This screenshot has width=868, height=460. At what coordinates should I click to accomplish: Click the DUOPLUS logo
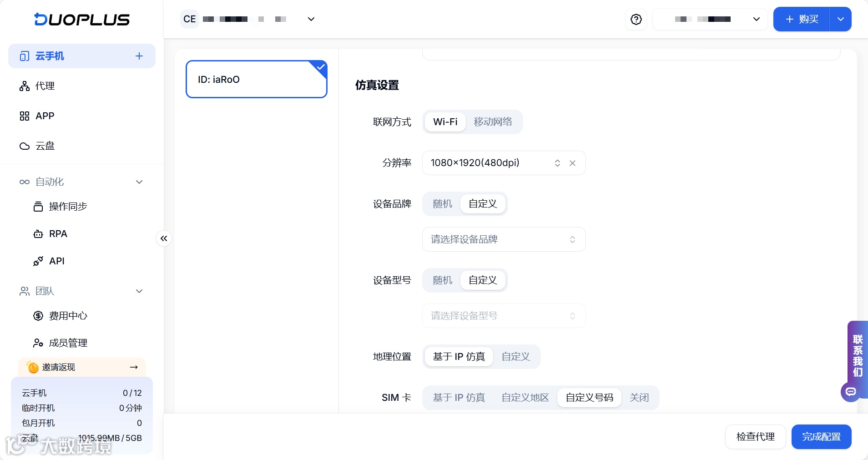pyautogui.click(x=82, y=19)
